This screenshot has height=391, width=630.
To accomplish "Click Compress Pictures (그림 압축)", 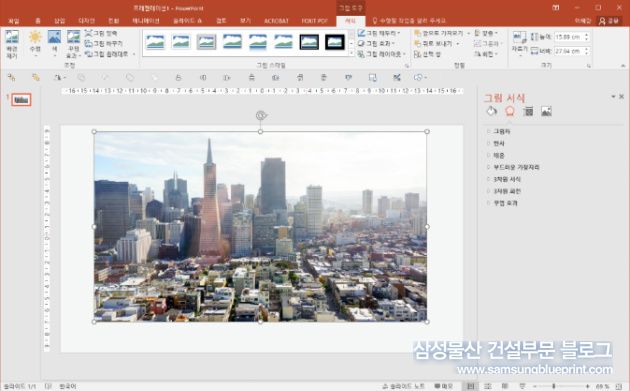I will pos(101,33).
